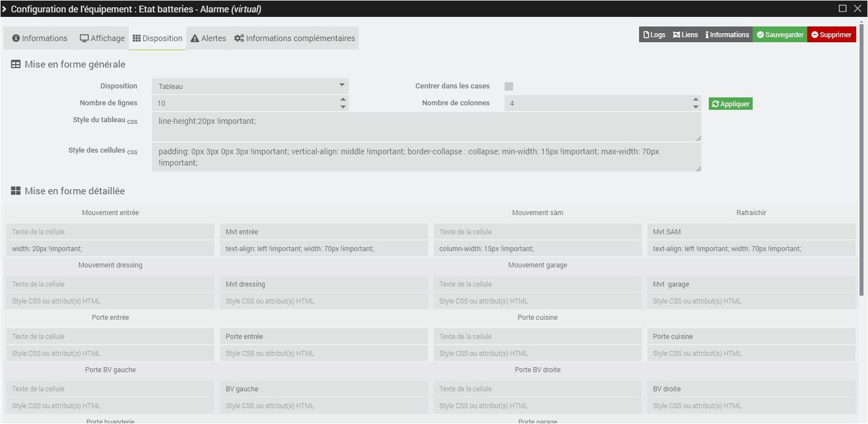The height and width of the screenshot is (424, 868).
Task: Collapse the title bar chevron arrow
Action: [5, 9]
